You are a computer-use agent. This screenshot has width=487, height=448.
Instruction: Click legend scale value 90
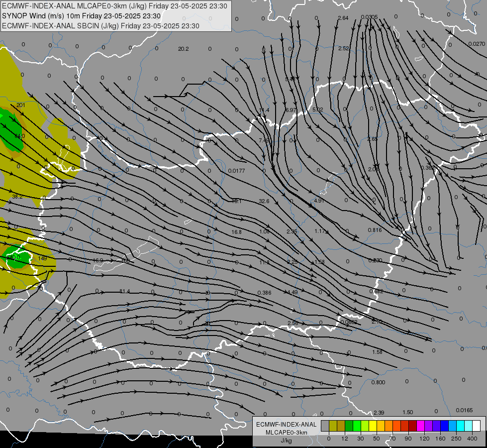tap(408, 439)
